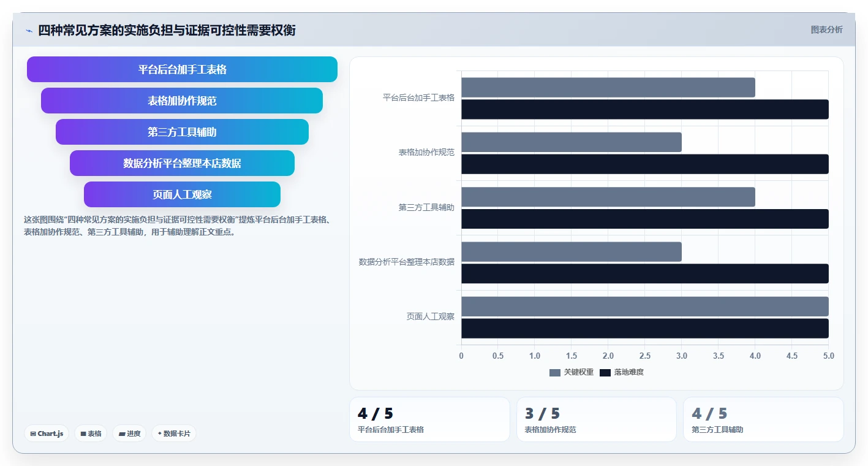Screen dimensions: 868x466
Task: Click the dark bar for 数据分析平台整理本店数据
Action: [645, 273]
